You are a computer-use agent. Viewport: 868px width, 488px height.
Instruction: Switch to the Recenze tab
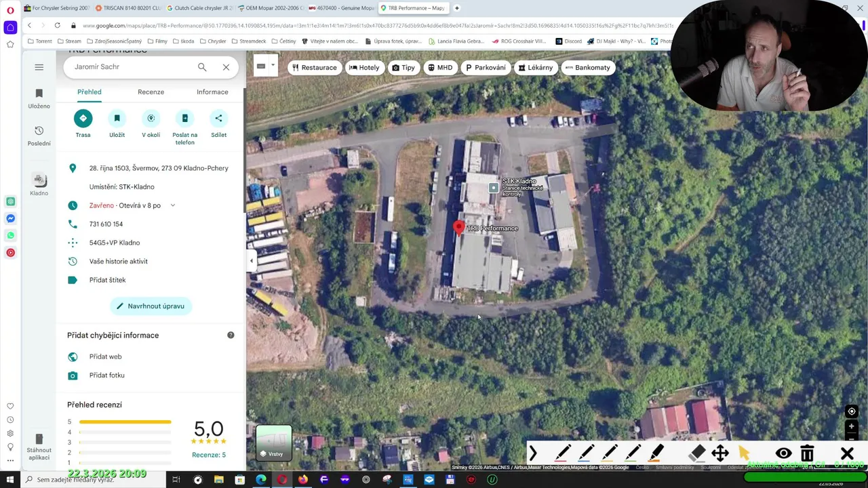pyautogui.click(x=151, y=92)
